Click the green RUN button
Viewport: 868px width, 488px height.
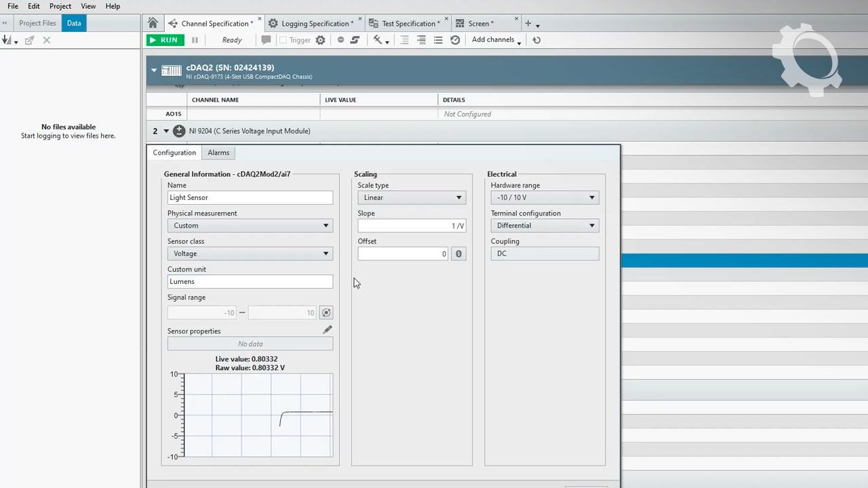[x=165, y=40]
